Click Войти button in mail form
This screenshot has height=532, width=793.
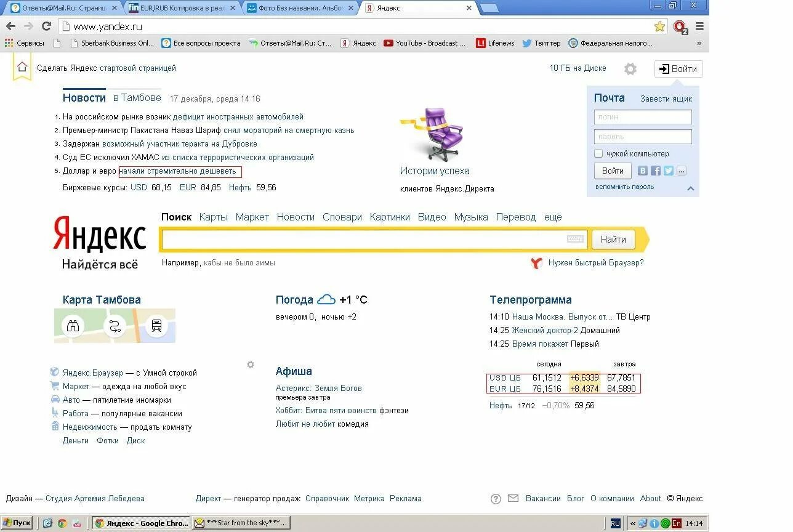(x=613, y=171)
